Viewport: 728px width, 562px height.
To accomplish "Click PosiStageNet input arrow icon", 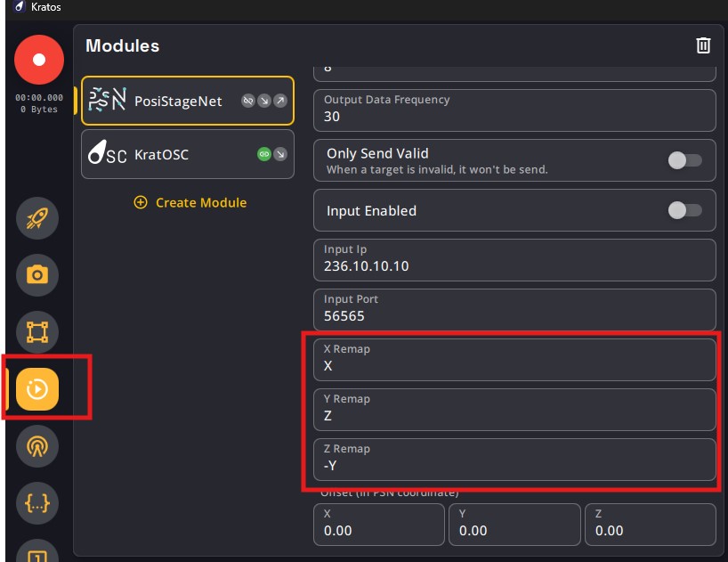I will [264, 101].
